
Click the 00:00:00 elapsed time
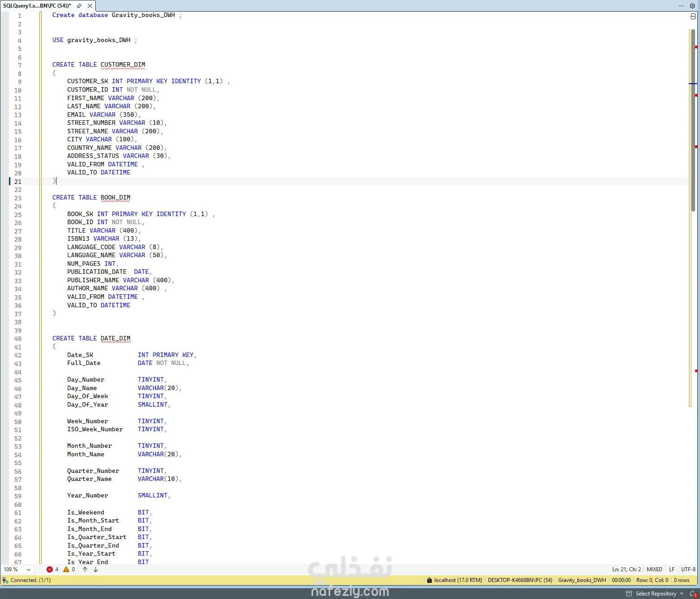pos(621,580)
